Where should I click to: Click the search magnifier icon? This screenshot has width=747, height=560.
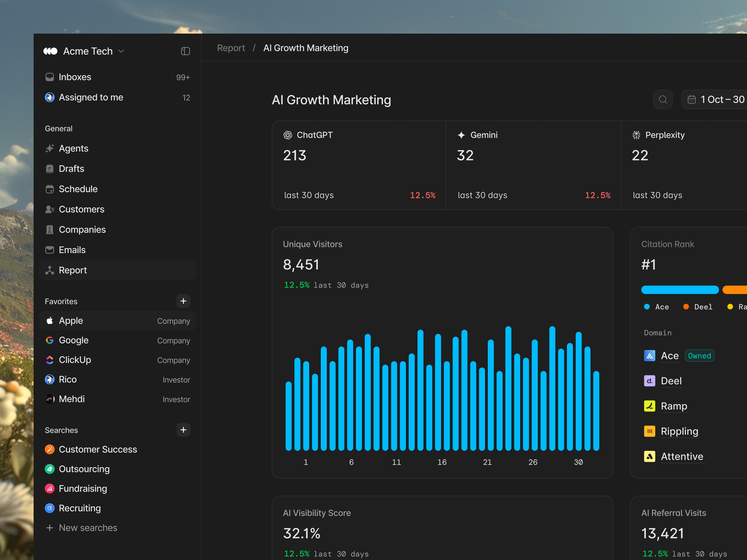coord(663,99)
